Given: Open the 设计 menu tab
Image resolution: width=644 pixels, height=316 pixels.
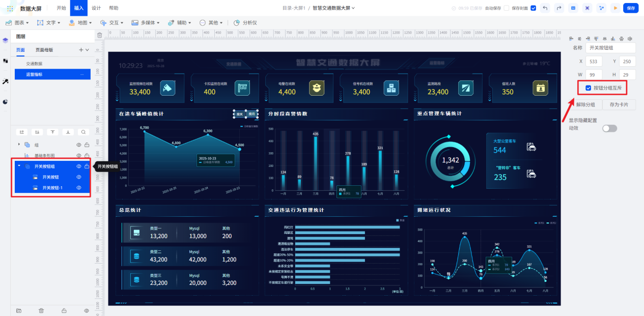Looking at the screenshot, I should coord(96,8).
